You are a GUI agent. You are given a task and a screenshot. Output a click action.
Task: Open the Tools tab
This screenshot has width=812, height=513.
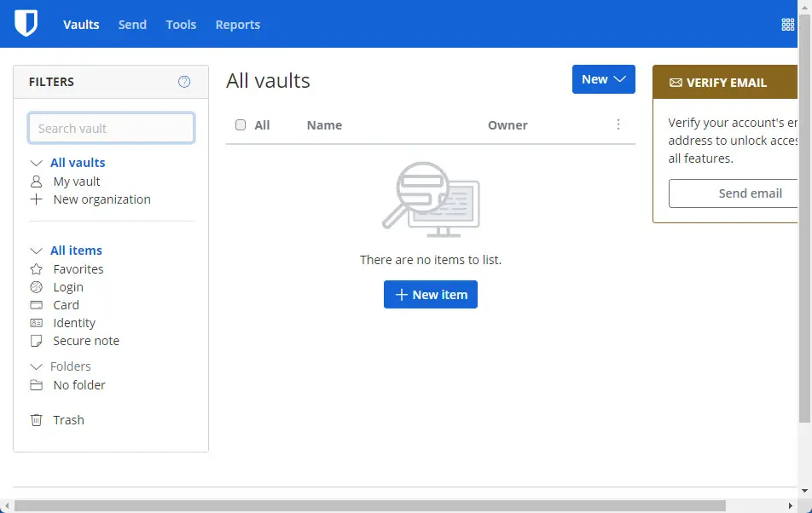[181, 25]
